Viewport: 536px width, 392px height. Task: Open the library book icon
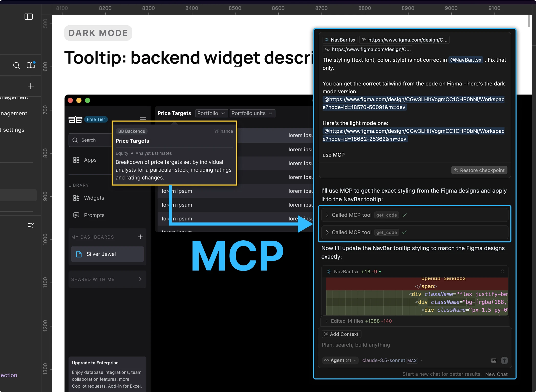click(x=31, y=65)
